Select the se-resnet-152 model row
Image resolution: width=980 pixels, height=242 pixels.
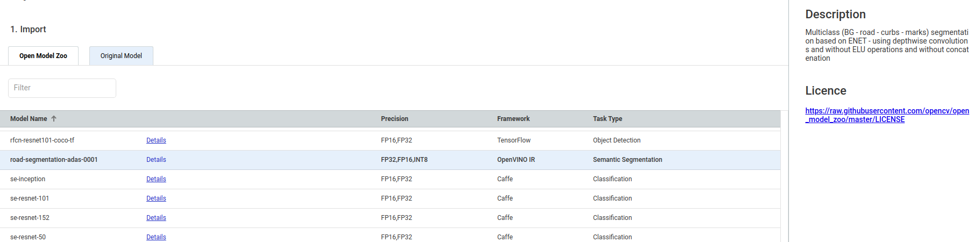390,218
